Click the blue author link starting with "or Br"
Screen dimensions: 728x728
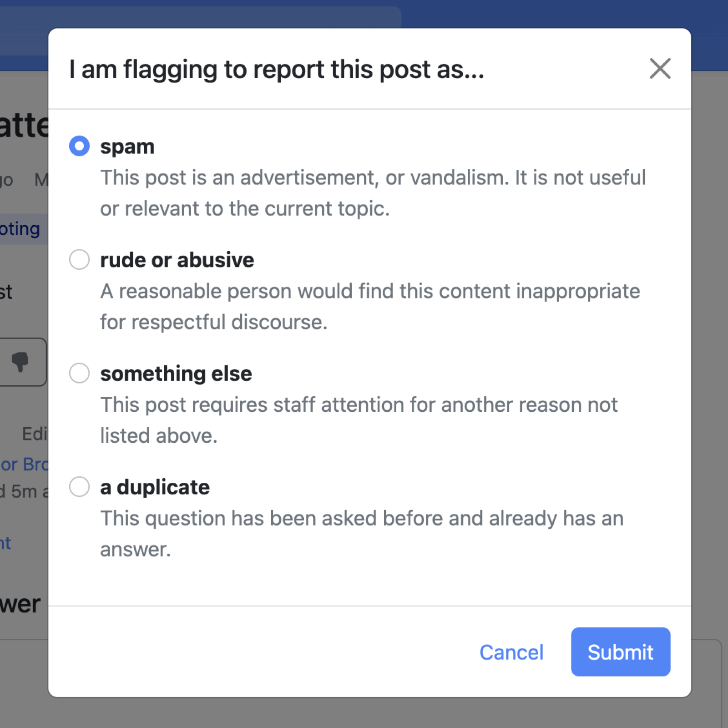25,463
